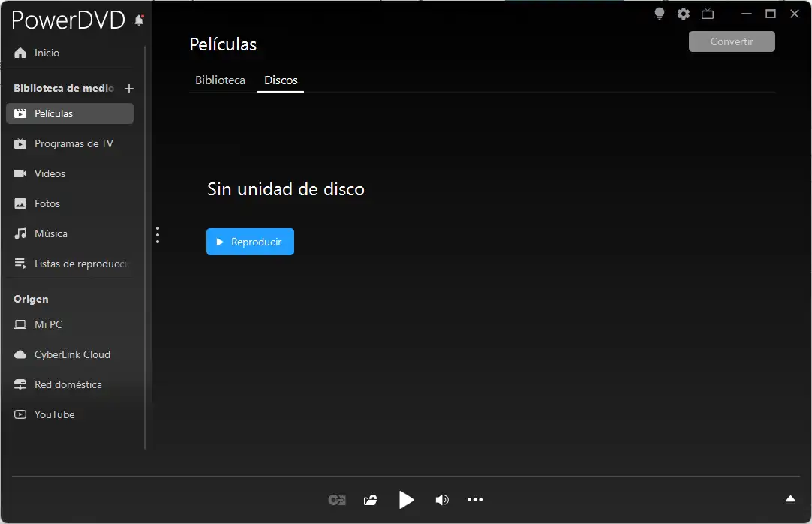812x524 pixels.
Task: Switch to the Biblioteca tab
Action: coord(220,80)
